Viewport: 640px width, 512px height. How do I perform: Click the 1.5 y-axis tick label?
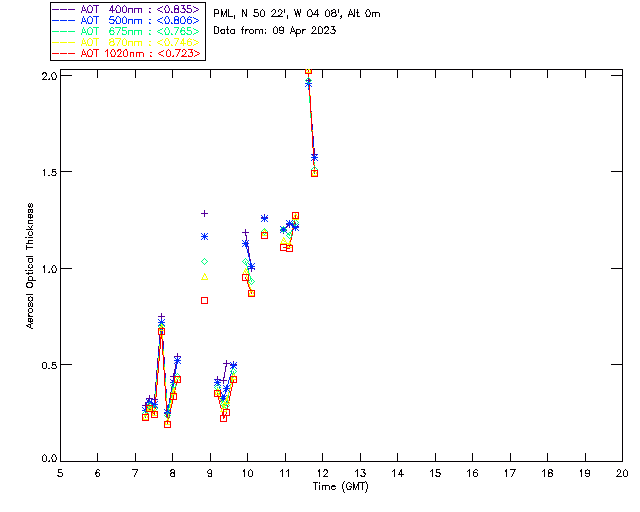[x=49, y=172]
